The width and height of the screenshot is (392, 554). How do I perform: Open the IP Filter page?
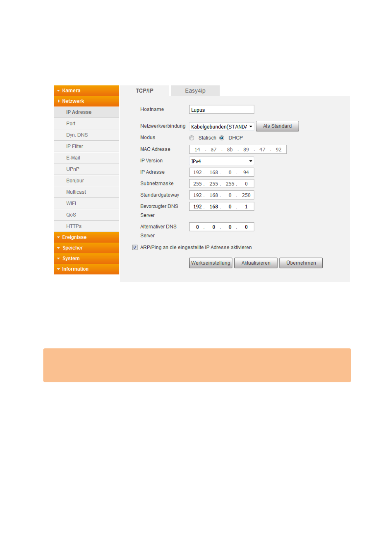tap(86, 146)
